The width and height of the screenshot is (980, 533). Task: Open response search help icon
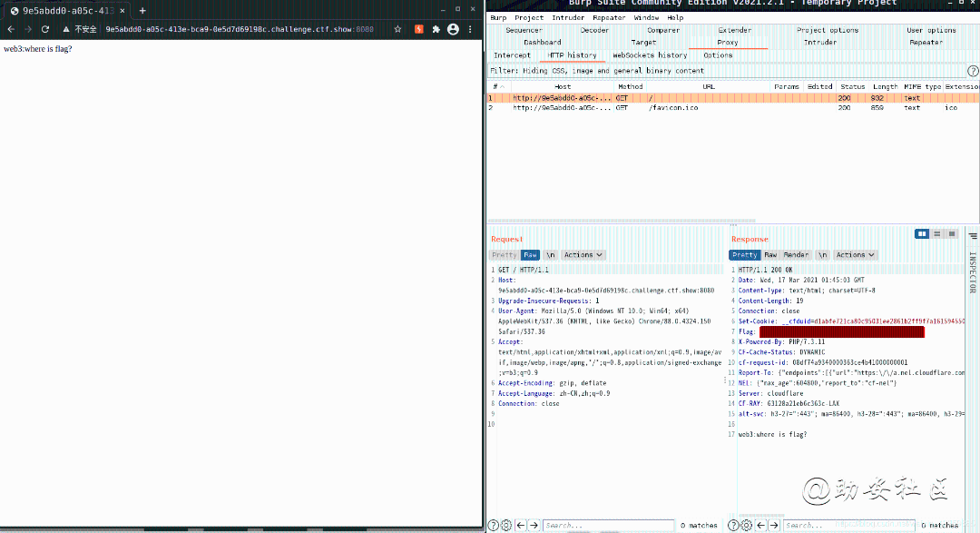tap(734, 526)
